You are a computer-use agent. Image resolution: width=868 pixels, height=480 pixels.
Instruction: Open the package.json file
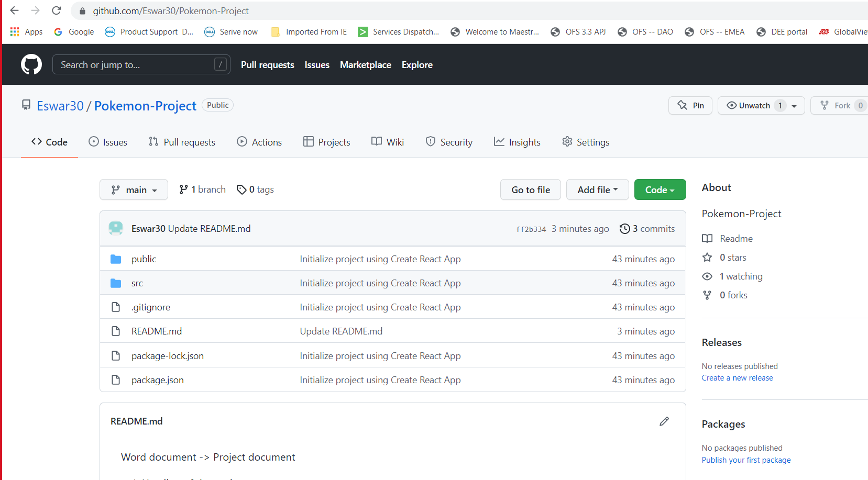click(x=158, y=380)
